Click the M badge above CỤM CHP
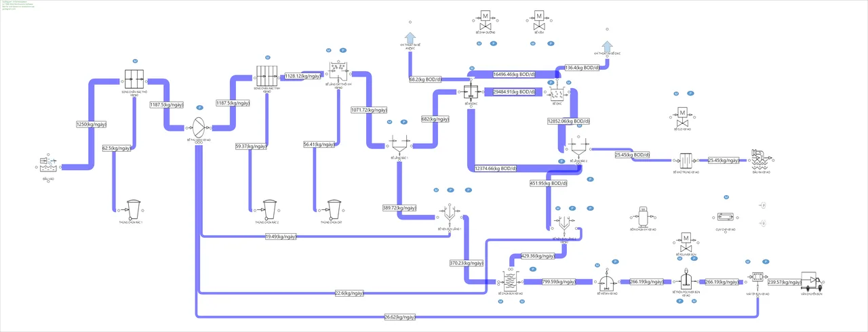868x332 pixels. pyautogui.click(x=726, y=197)
